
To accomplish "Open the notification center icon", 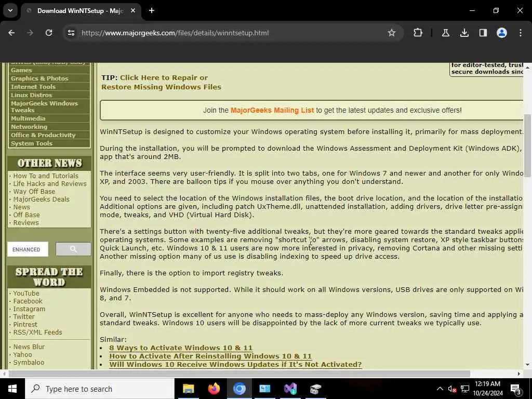I will pyautogui.click(x=516, y=389).
